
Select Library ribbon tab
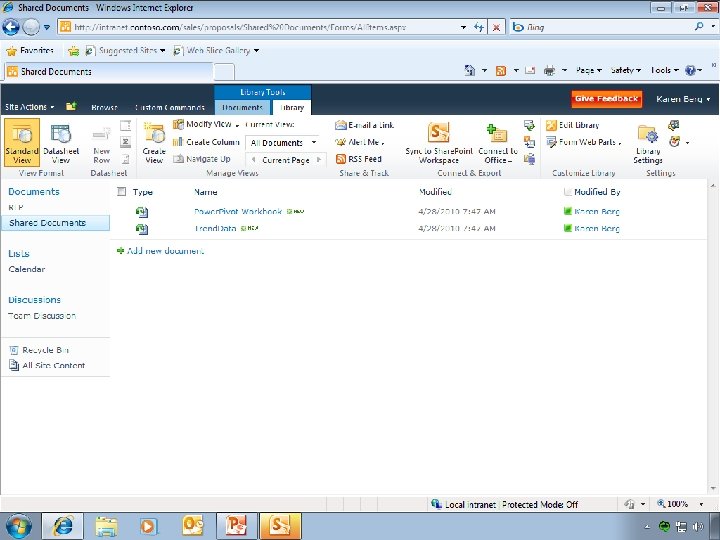tap(292, 107)
